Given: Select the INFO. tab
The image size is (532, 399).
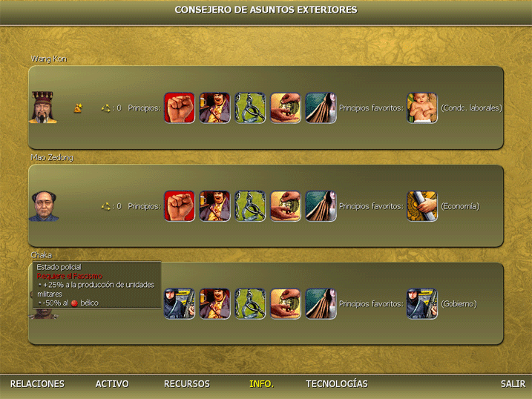Looking at the screenshot, I should tap(262, 383).
